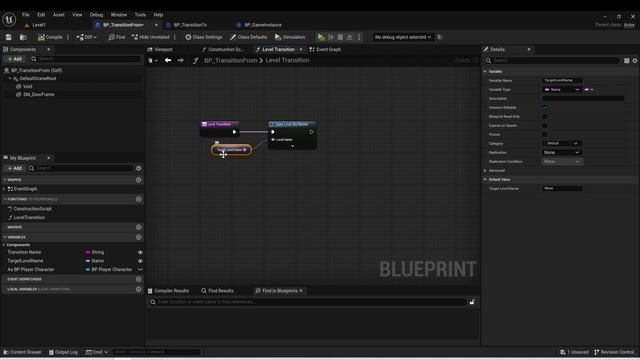Open My Blueprint settings gear
Viewport: 640px width, 360px height.
click(139, 168)
